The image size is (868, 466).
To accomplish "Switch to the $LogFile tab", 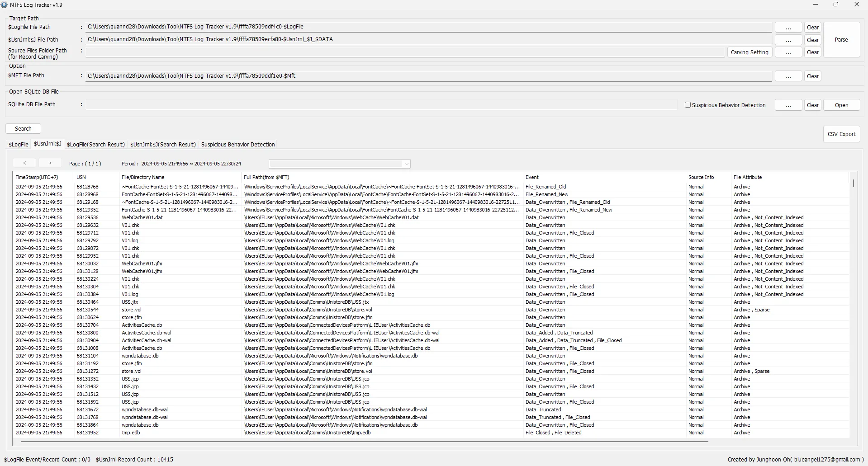I will pyautogui.click(x=19, y=145).
